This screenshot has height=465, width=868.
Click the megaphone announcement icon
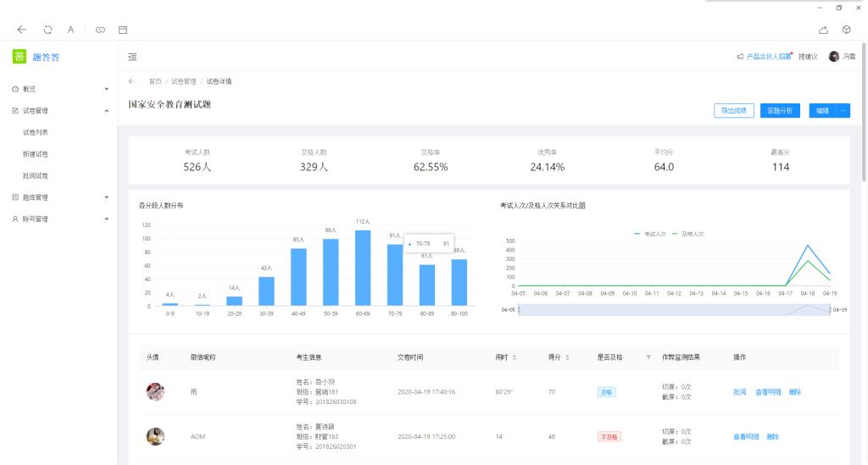[739, 57]
